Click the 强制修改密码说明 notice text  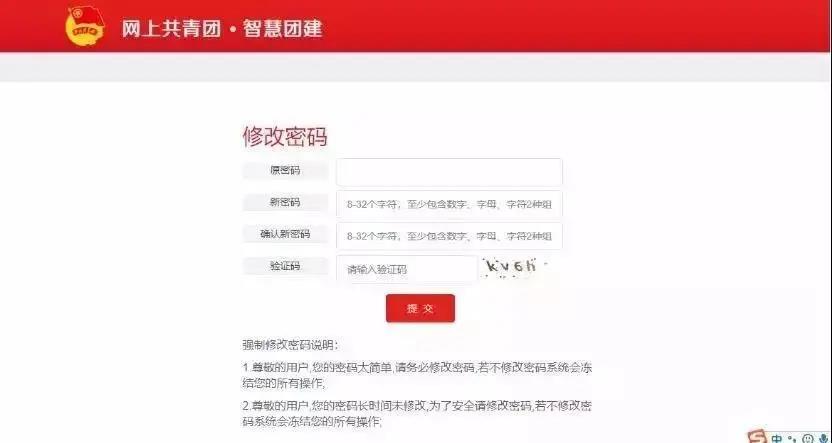click(290, 345)
